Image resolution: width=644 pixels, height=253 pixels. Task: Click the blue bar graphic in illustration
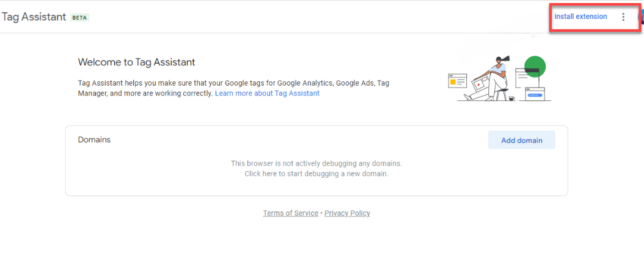(x=535, y=95)
